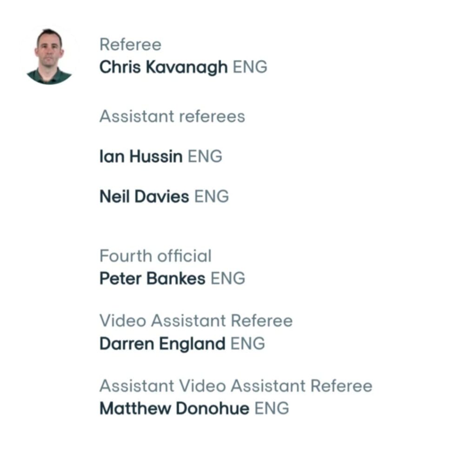Open assistant referee Ian Hussin's name
Image resolution: width=476 pixels, height=453 pixels.
(x=141, y=157)
